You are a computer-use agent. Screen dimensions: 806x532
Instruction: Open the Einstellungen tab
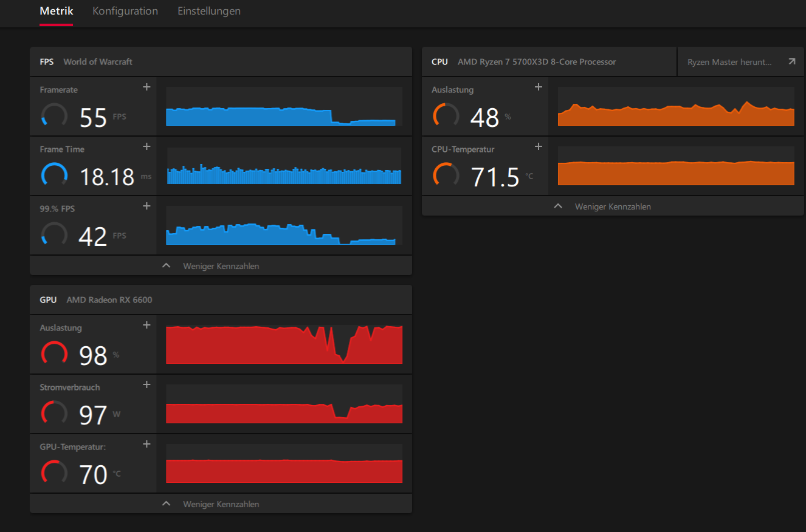tap(209, 11)
